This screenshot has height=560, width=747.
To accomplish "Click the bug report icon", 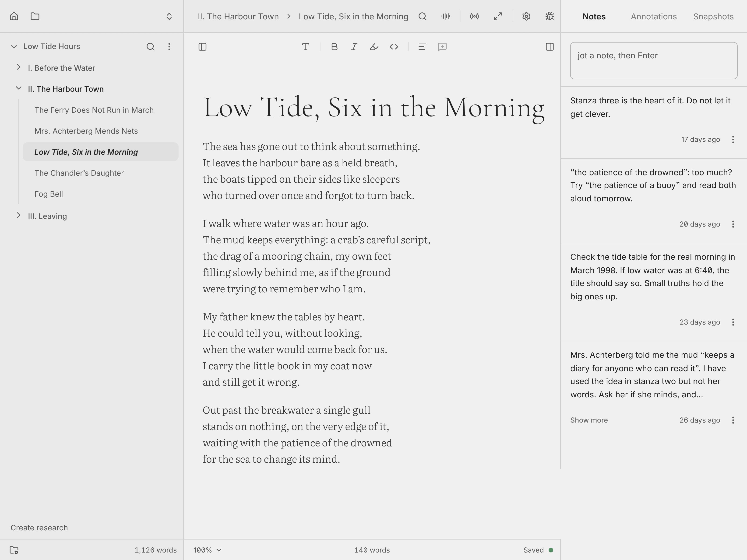I will click(550, 16).
